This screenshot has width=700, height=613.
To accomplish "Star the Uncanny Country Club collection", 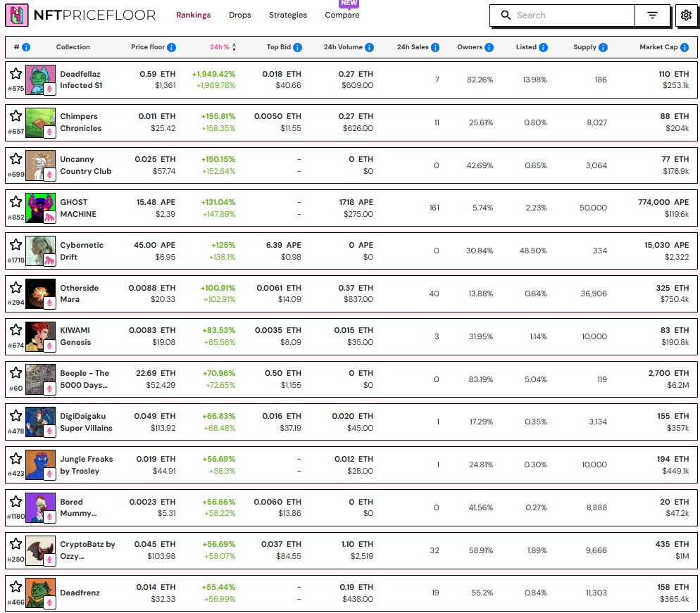I will (15, 158).
